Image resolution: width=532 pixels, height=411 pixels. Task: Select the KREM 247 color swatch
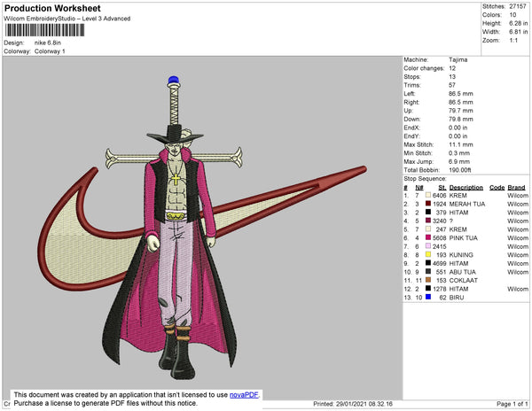pyautogui.click(x=428, y=229)
